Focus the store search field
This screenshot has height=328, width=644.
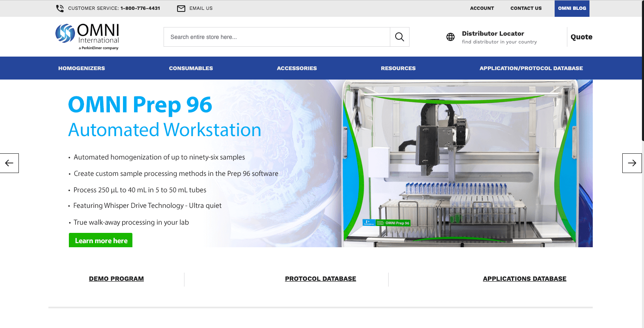coord(277,37)
